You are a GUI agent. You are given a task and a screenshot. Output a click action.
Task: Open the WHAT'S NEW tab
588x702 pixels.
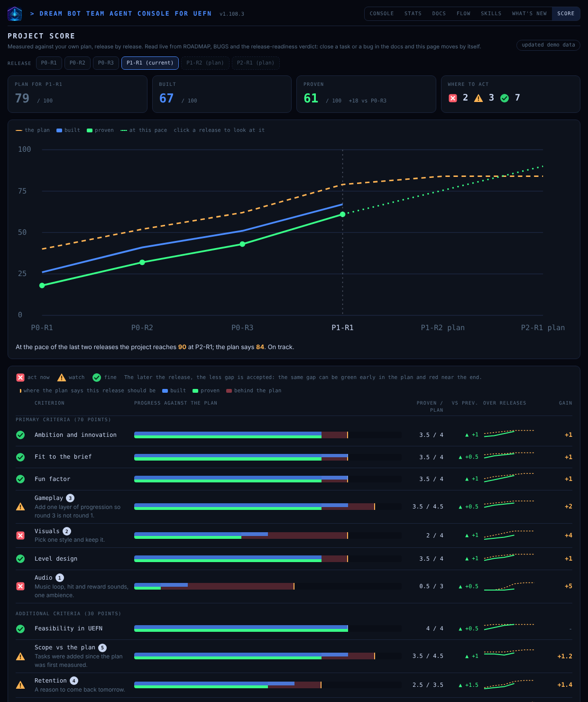(x=529, y=14)
